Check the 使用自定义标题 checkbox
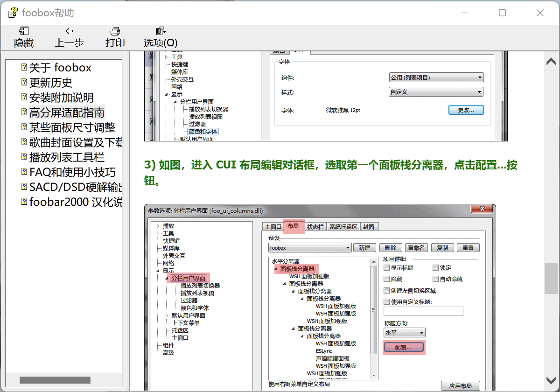 pos(386,301)
